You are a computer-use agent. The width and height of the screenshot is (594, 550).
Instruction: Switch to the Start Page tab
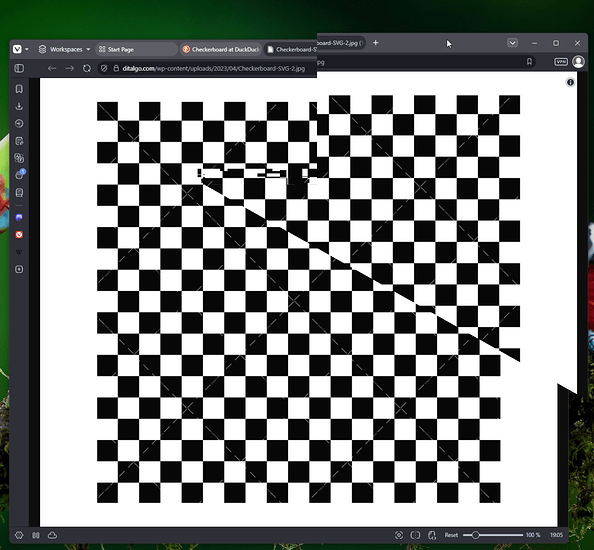pos(136,49)
